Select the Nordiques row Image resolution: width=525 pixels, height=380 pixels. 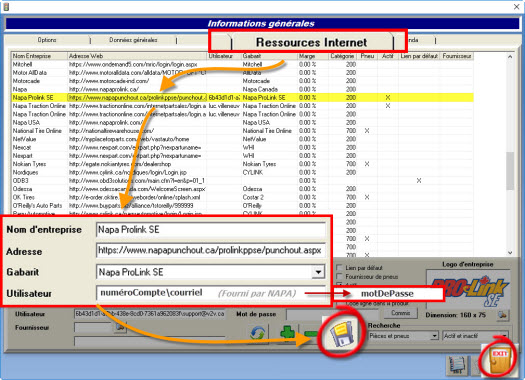point(242,172)
